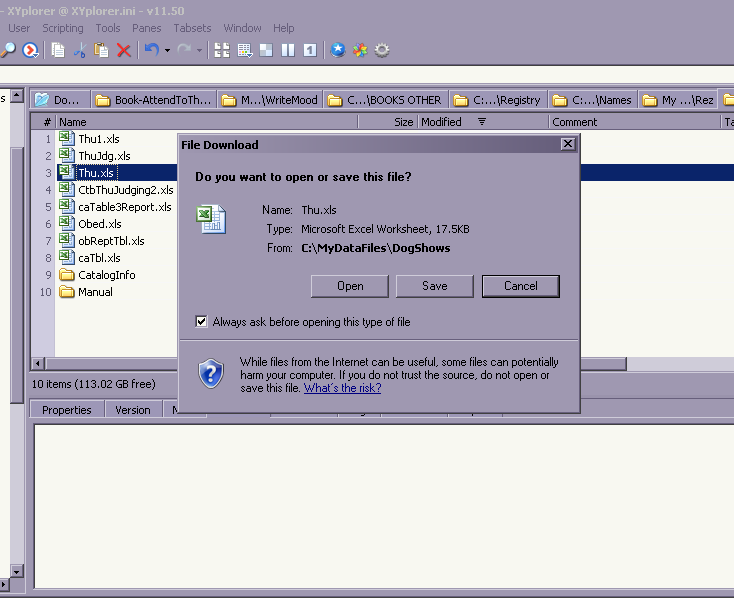734x598 pixels.
Task: Open the Redo dropdown arrow
Action: click(x=200, y=50)
